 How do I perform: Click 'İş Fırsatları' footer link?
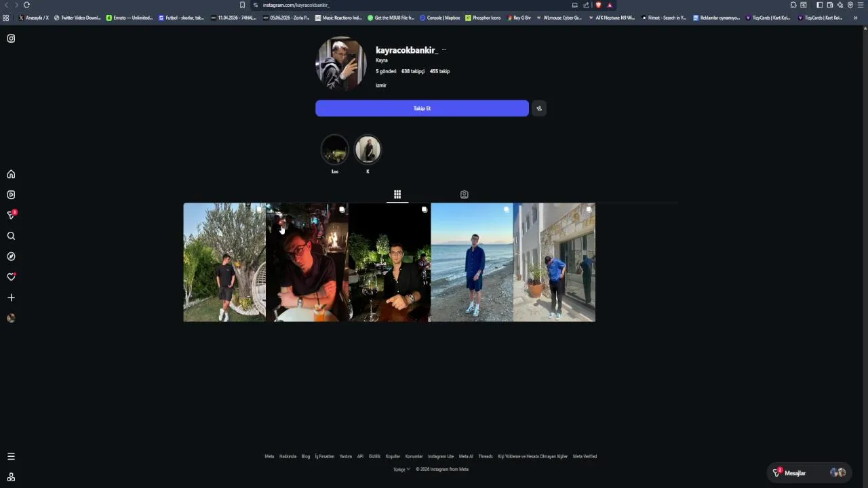click(325, 456)
